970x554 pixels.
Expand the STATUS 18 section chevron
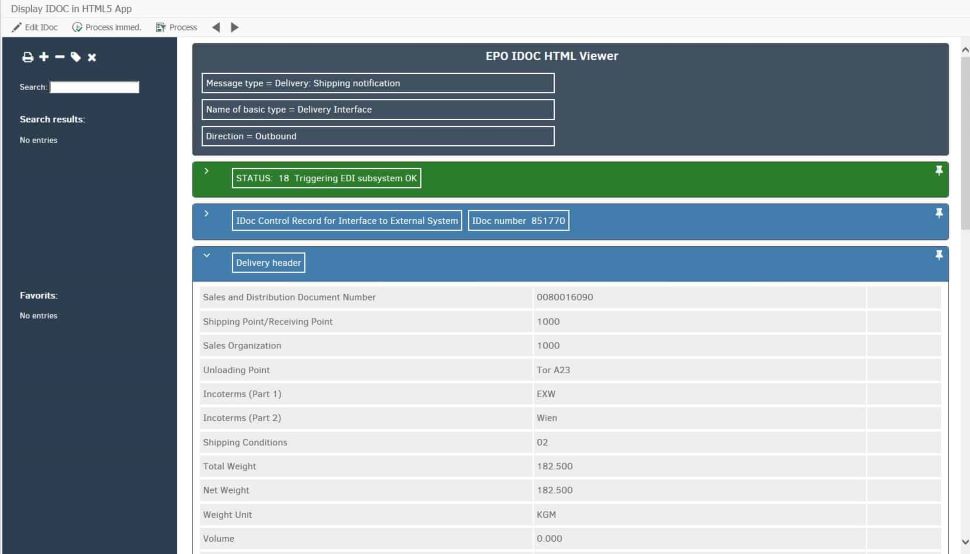click(206, 171)
